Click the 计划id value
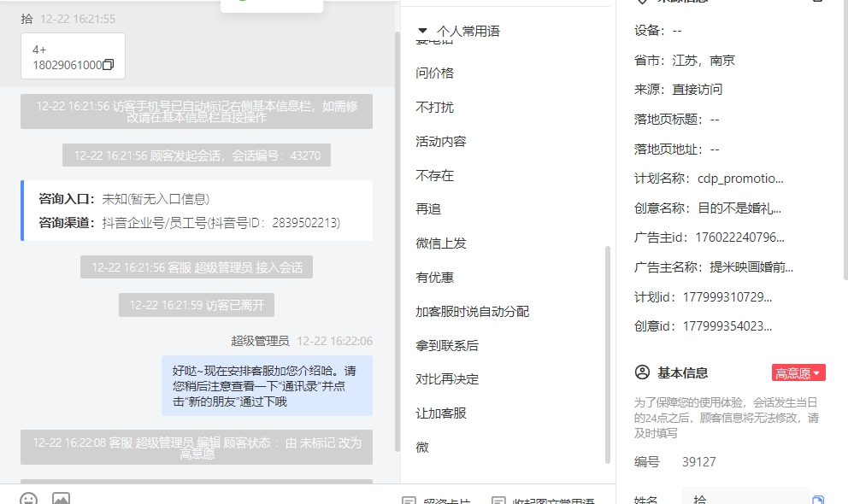This screenshot has height=504, width=848. click(727, 296)
